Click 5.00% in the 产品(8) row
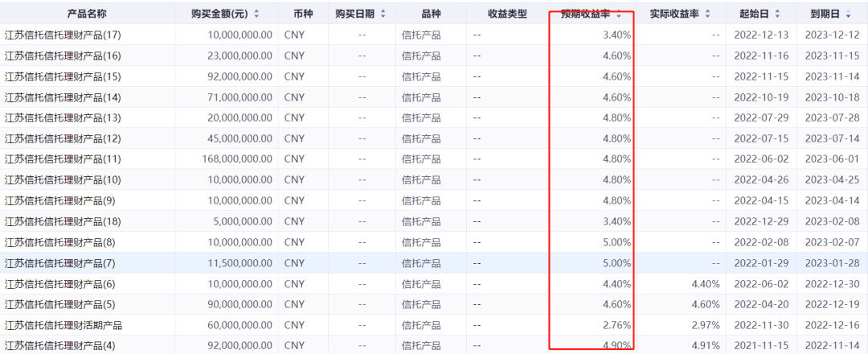The height and width of the screenshot is (354, 868). 616,242
